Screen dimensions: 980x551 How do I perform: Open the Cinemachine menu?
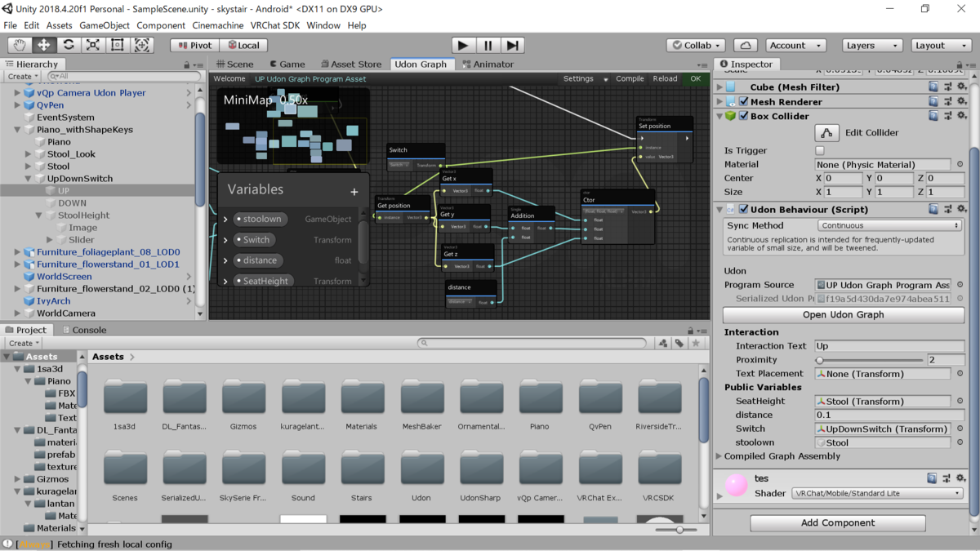pyautogui.click(x=218, y=25)
